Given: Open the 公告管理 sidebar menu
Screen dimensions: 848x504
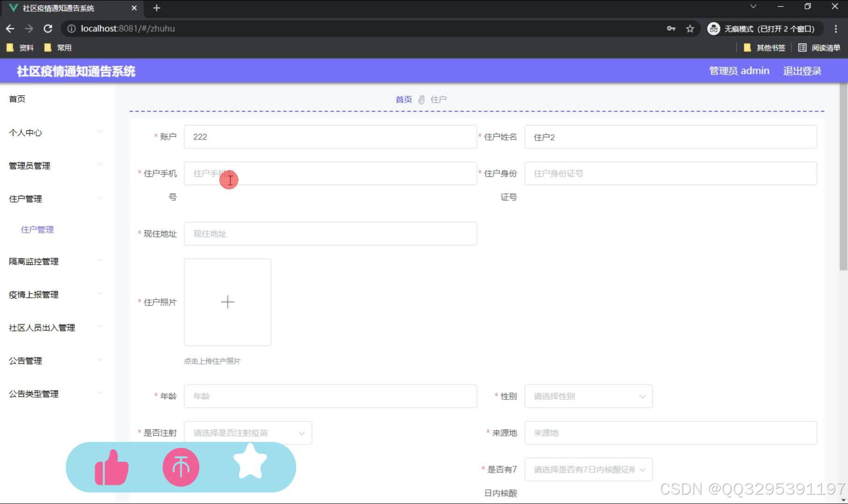Looking at the screenshot, I should pos(25,360).
